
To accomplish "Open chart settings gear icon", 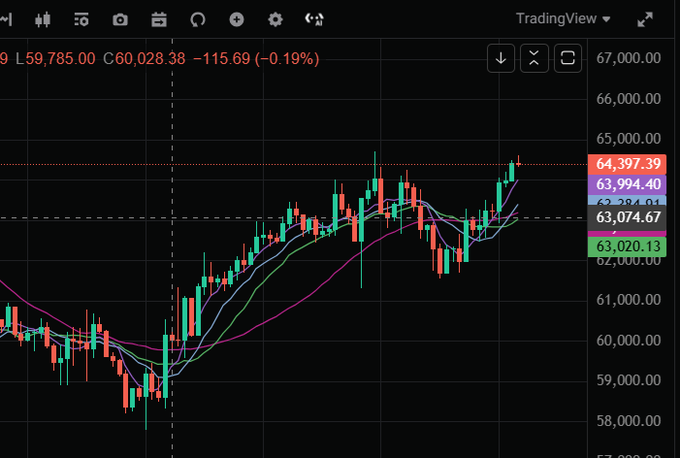I will coord(275,20).
